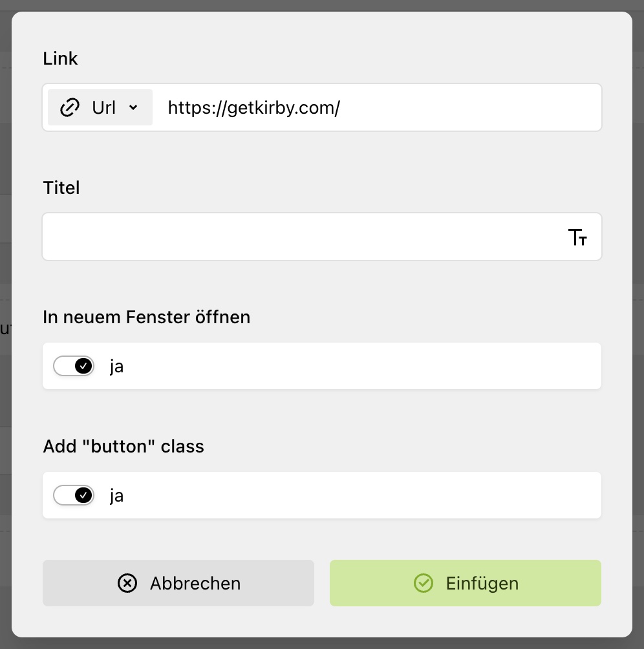Click the circled X icon on Abbrechen
Screen dimensions: 644x649
(127, 583)
